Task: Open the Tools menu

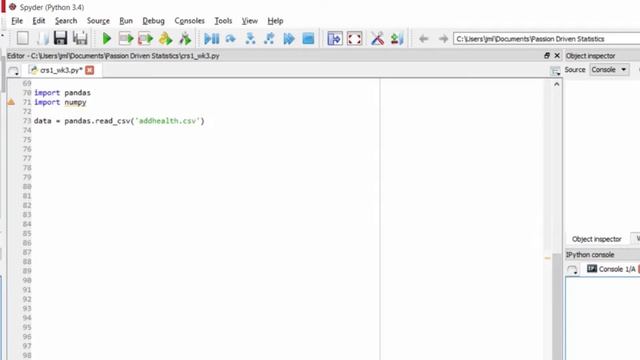Action: tap(223, 21)
